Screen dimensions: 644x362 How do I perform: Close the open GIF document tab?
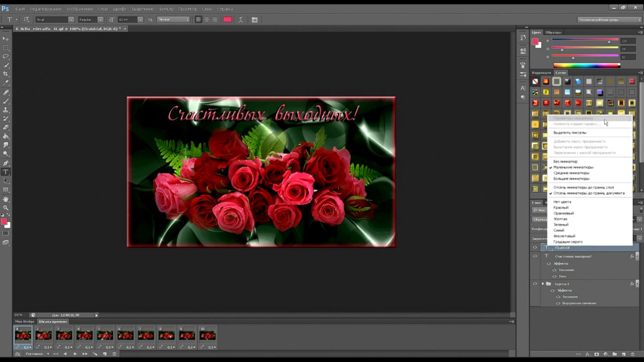click(x=125, y=29)
